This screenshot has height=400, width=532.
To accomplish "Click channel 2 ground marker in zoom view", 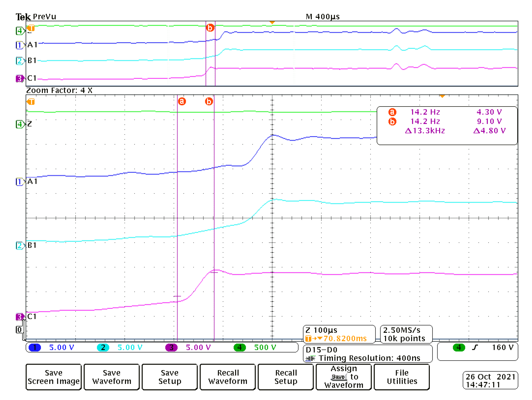I will pyautogui.click(x=20, y=246).
